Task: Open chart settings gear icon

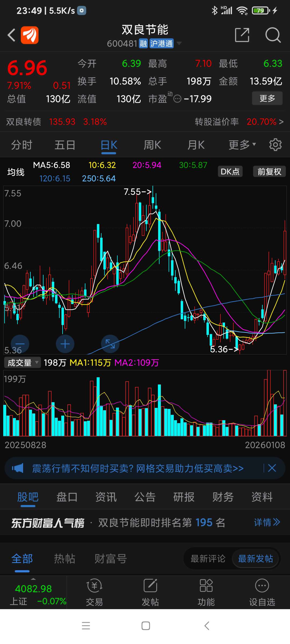Action: [x=275, y=145]
